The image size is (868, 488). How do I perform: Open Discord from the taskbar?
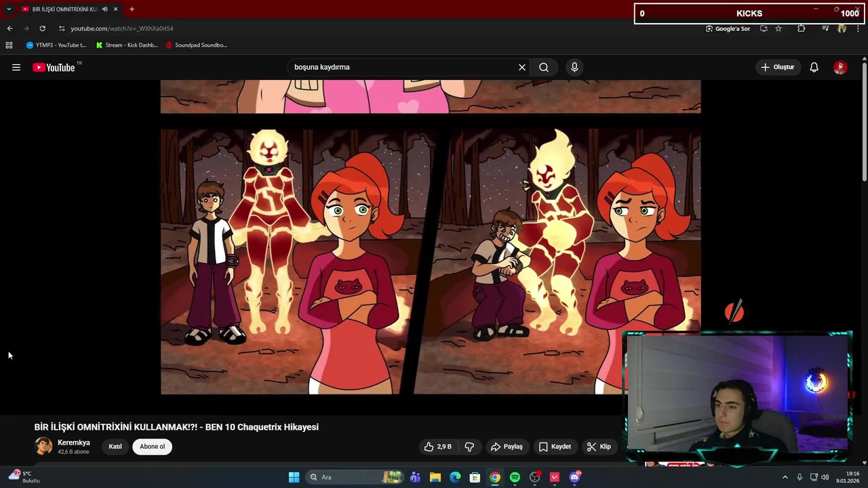click(x=575, y=477)
